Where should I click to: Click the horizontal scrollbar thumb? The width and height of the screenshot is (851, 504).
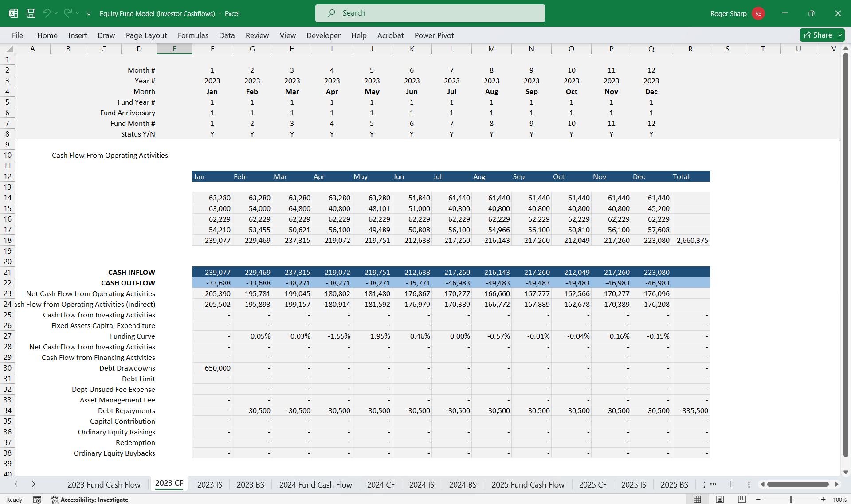[x=798, y=484]
